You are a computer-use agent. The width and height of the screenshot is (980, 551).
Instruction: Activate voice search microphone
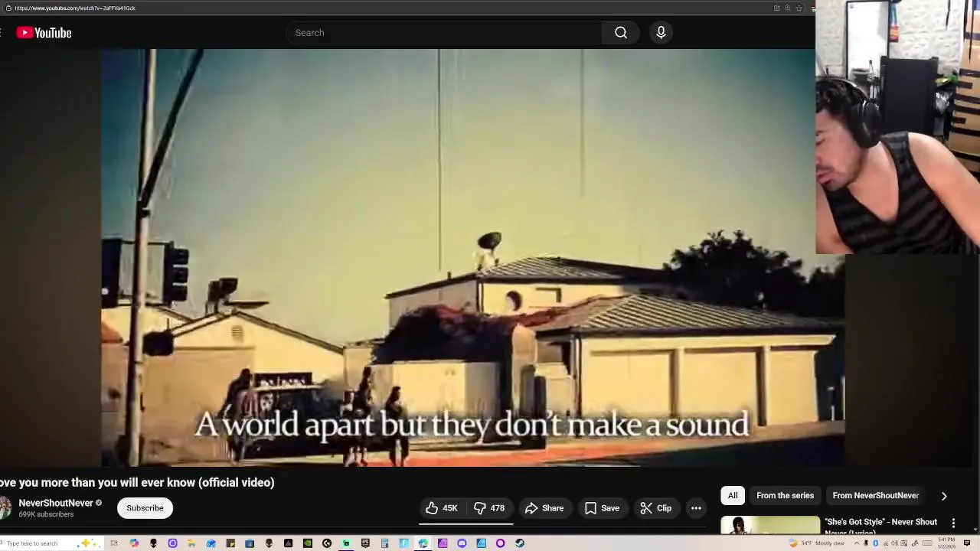click(661, 33)
